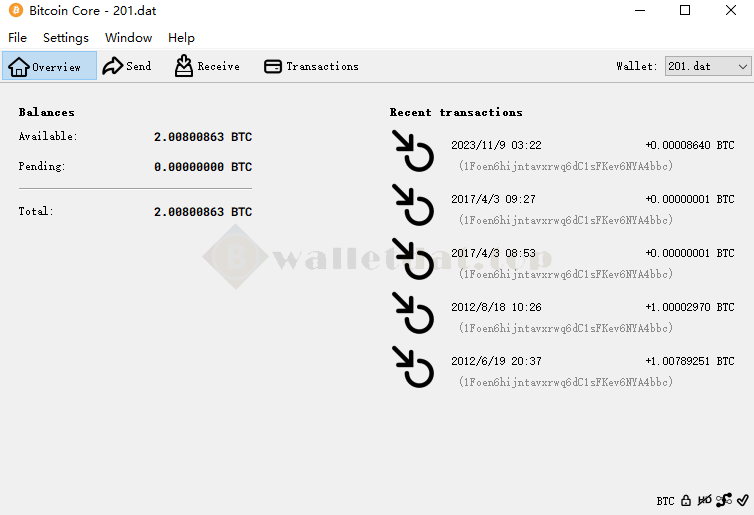Open the Settings menu
This screenshot has height=515, width=754.
coord(66,38)
